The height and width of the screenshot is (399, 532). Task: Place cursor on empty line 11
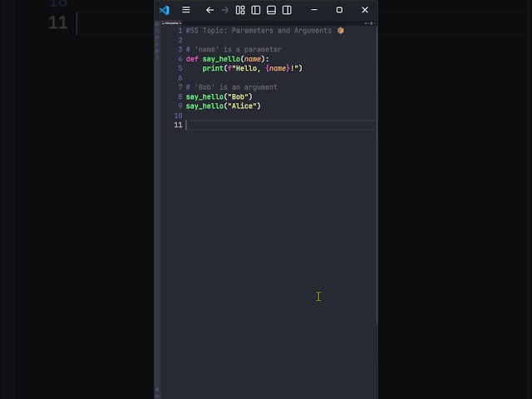tap(280, 126)
